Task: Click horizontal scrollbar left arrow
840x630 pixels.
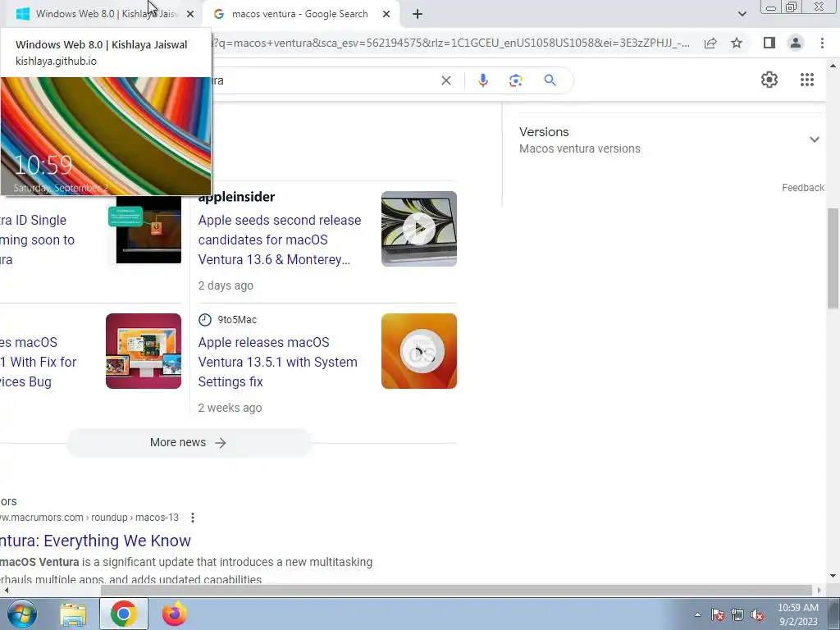Action: click(6, 591)
